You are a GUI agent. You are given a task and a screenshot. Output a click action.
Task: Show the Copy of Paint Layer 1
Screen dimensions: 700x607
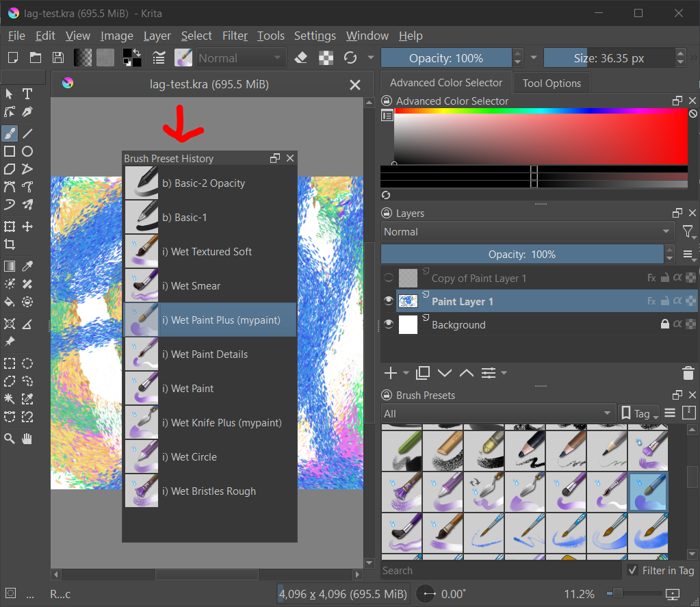[389, 278]
